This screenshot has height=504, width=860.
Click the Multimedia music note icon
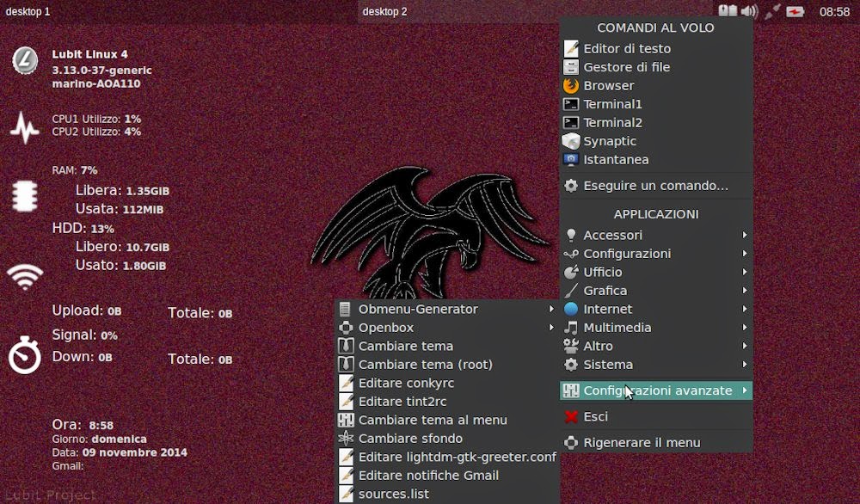click(571, 328)
